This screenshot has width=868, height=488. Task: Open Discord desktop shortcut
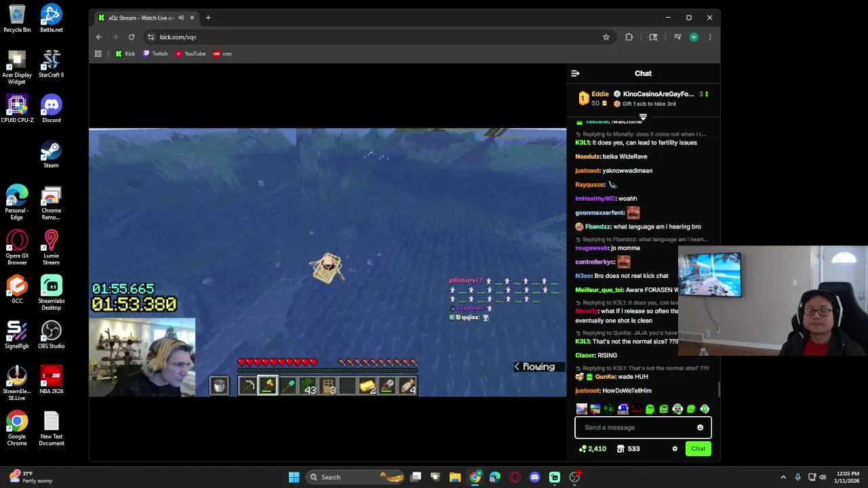point(51,110)
